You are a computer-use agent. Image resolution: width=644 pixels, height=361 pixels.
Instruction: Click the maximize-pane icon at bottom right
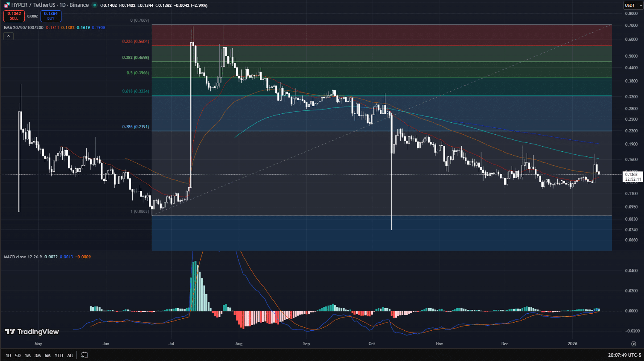click(x=633, y=344)
